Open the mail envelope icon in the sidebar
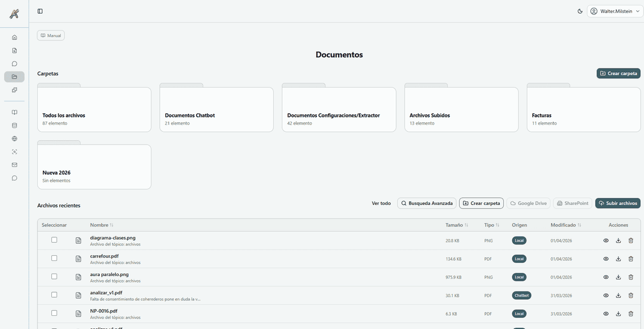The image size is (644, 329). coord(14,164)
